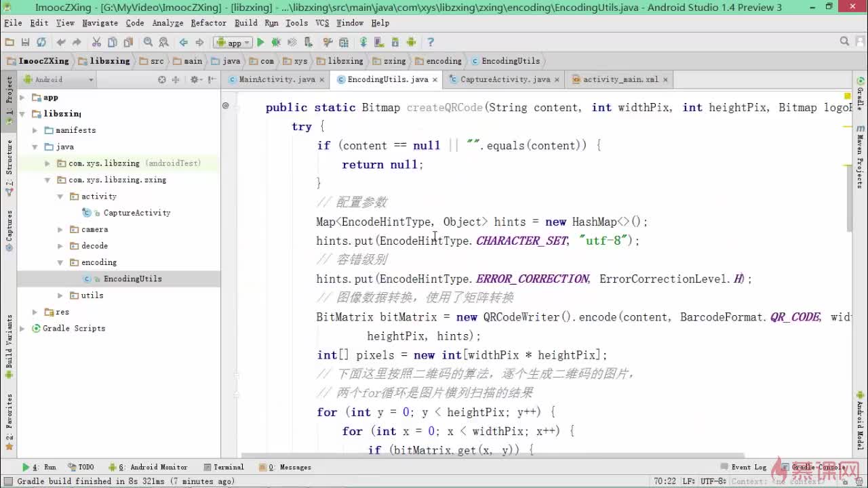Click the Cut scissors icon
The width and height of the screenshot is (868, 488).
[x=96, y=42]
